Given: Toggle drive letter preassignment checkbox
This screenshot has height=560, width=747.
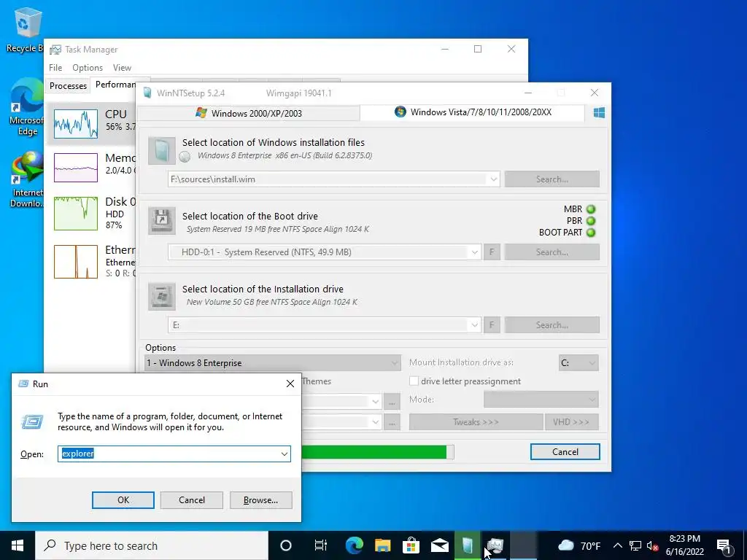Looking at the screenshot, I should point(414,381).
